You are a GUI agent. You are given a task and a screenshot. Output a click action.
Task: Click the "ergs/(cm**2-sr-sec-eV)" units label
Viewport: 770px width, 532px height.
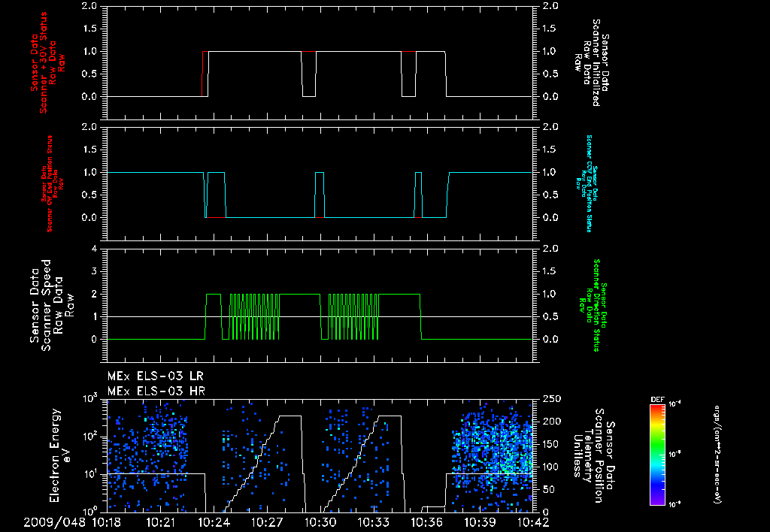(x=717, y=455)
